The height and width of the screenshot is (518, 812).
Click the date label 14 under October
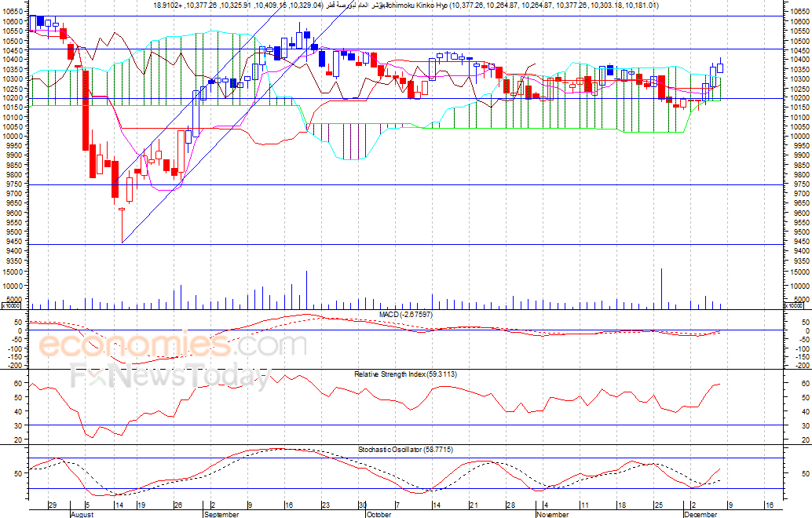[437, 505]
